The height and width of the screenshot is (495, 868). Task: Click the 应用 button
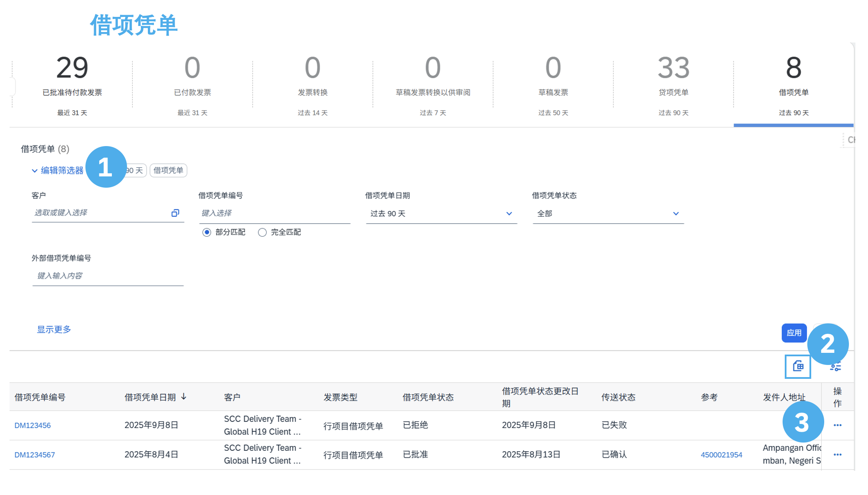793,333
